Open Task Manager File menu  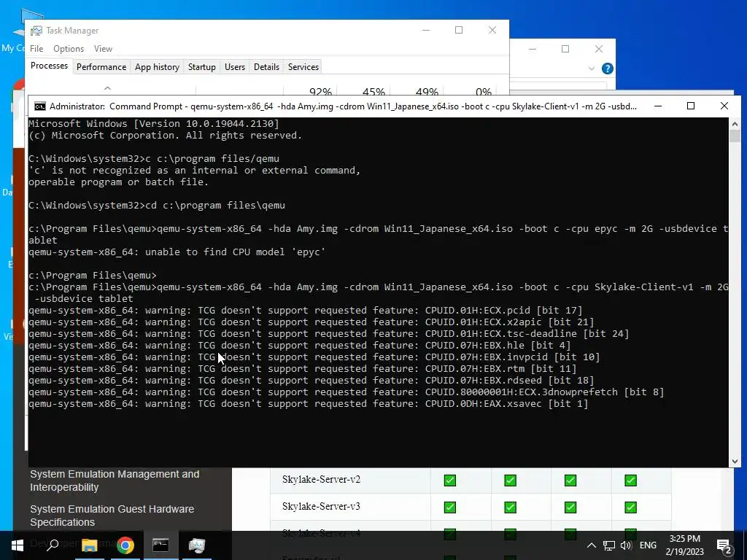pos(36,49)
